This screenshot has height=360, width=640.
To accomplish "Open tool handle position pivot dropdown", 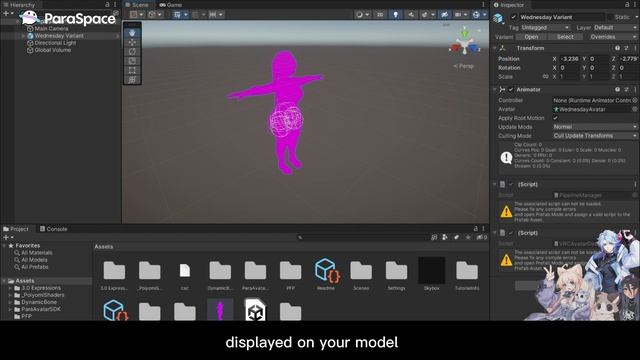I will tap(136, 15).
